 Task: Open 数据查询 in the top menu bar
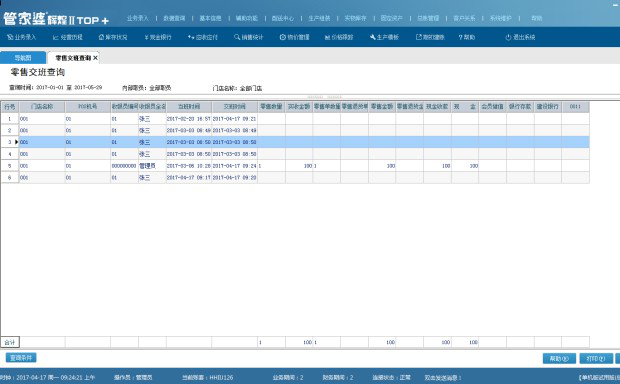[174, 18]
